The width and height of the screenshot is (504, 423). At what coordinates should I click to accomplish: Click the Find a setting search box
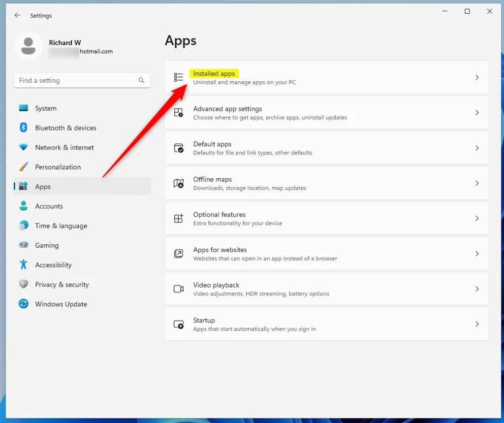(x=74, y=80)
